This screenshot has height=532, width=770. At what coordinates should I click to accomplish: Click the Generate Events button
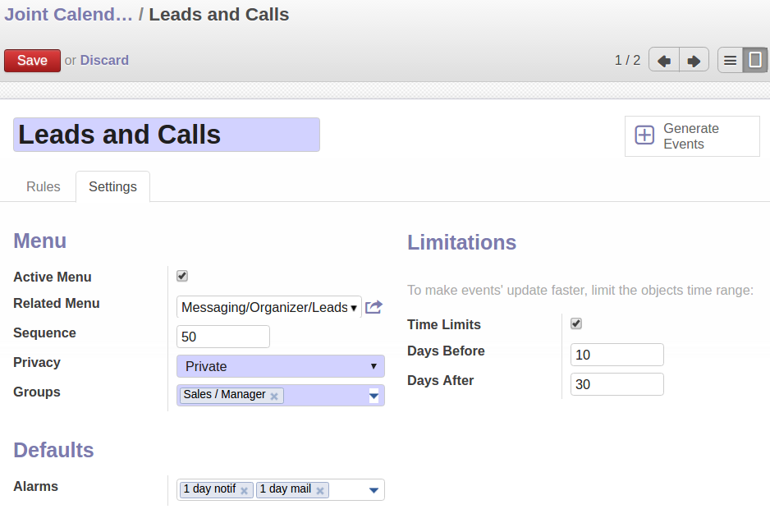tap(692, 136)
